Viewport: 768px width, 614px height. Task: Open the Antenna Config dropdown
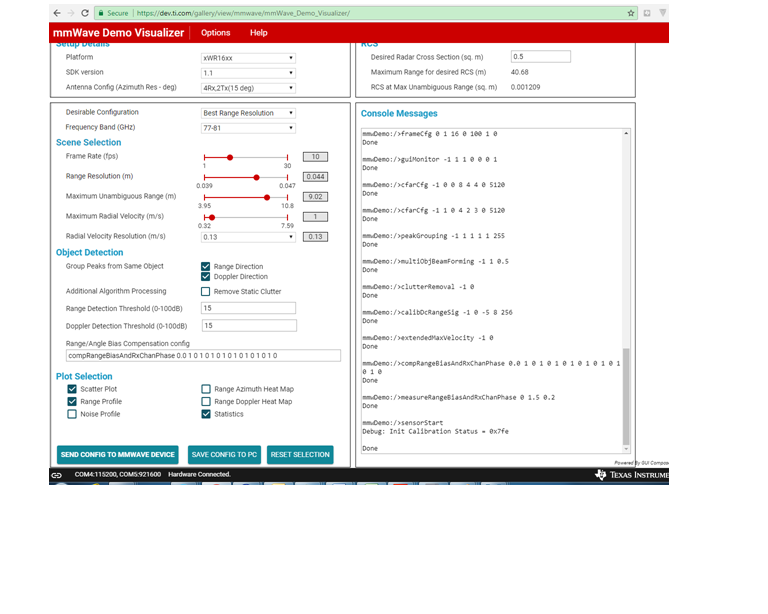(248, 88)
